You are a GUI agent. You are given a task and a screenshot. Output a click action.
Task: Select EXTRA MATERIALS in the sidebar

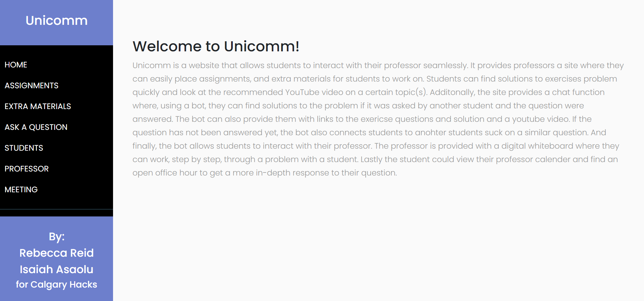[38, 106]
